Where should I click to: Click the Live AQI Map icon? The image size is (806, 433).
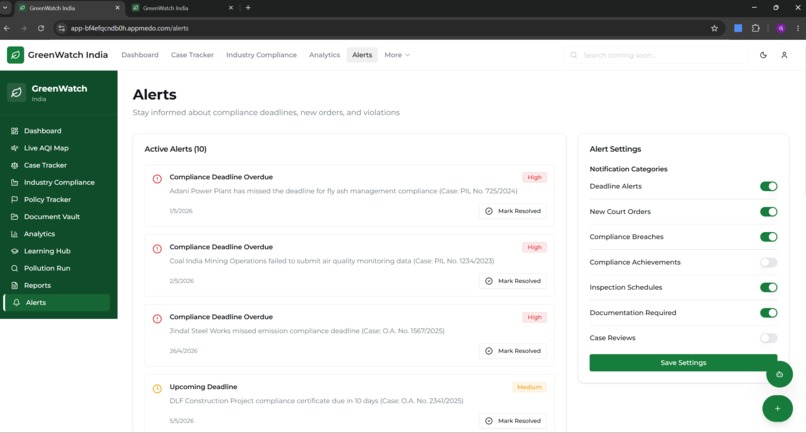(x=14, y=148)
